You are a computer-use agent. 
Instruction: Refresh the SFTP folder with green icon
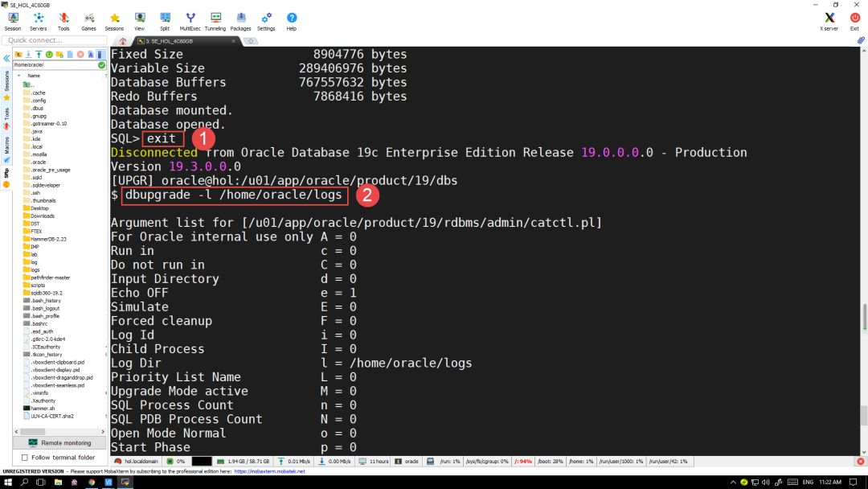click(x=49, y=54)
